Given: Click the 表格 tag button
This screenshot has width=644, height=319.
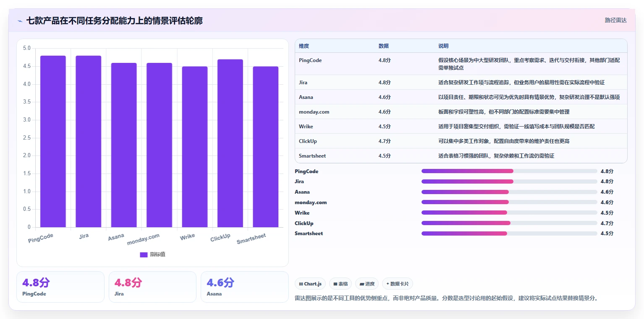Looking at the screenshot, I should 340,284.
